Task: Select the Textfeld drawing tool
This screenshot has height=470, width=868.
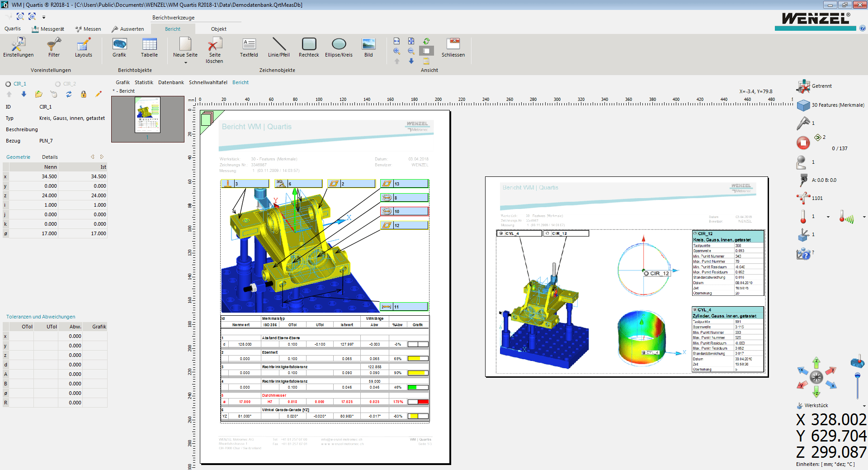Action: pos(249,47)
